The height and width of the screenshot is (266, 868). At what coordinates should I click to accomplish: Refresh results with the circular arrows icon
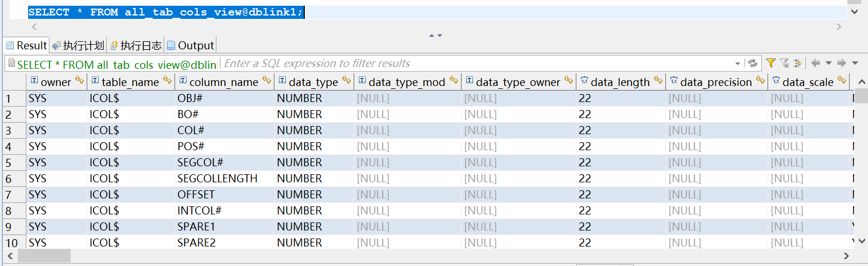click(x=753, y=63)
